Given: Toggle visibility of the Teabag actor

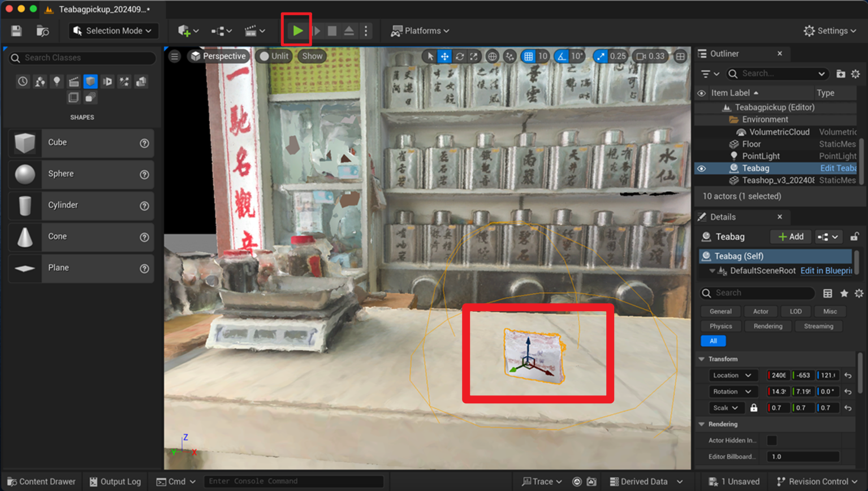Looking at the screenshot, I should 701,168.
